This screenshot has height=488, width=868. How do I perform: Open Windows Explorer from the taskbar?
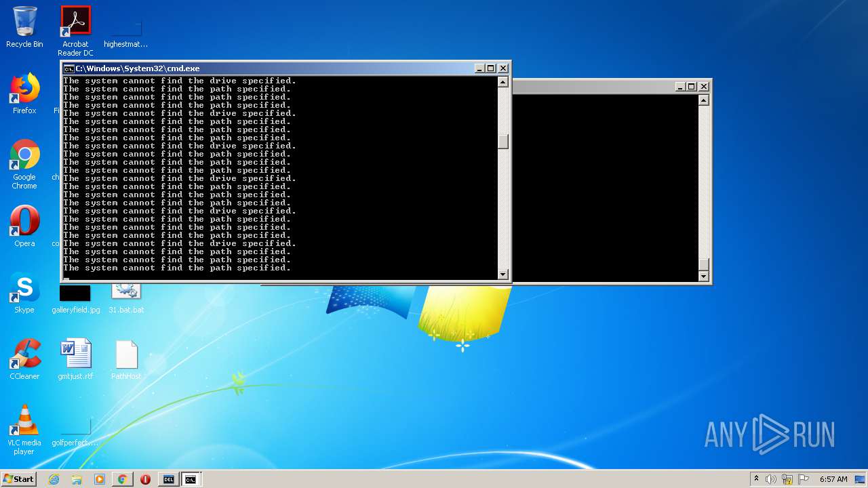[x=77, y=479]
